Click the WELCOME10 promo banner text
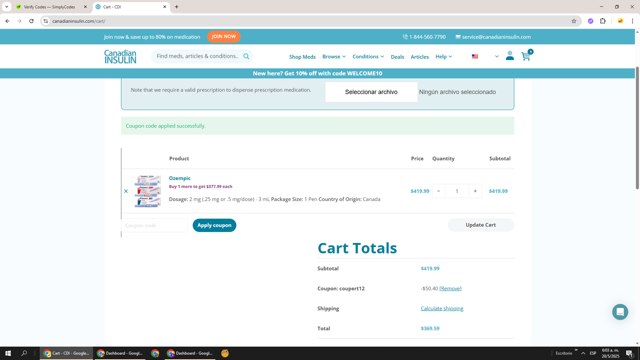Image resolution: width=640 pixels, height=360 pixels. [x=318, y=73]
